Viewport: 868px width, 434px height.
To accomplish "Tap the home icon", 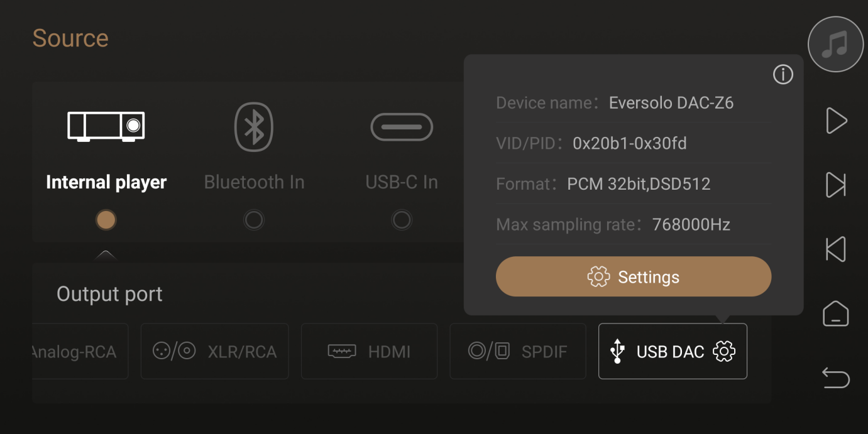I will [x=835, y=313].
